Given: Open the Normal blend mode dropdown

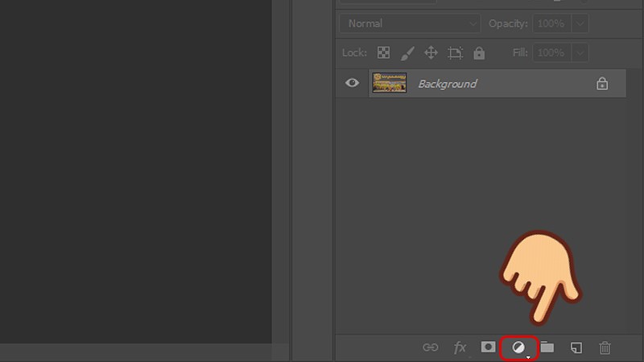Looking at the screenshot, I should tap(410, 23).
